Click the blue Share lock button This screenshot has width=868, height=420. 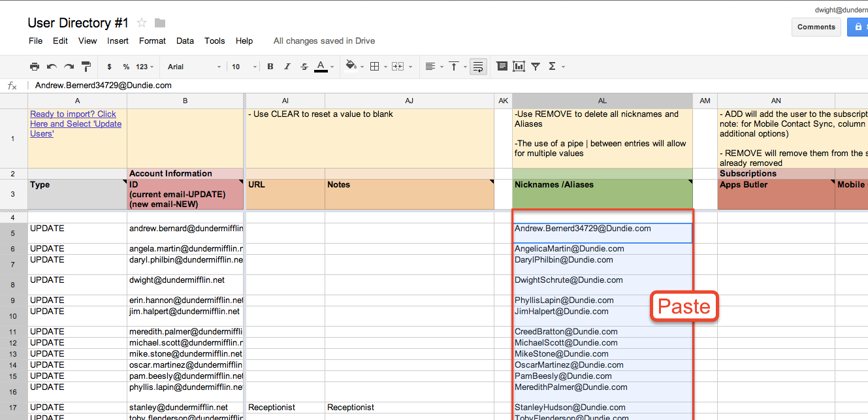(x=858, y=27)
